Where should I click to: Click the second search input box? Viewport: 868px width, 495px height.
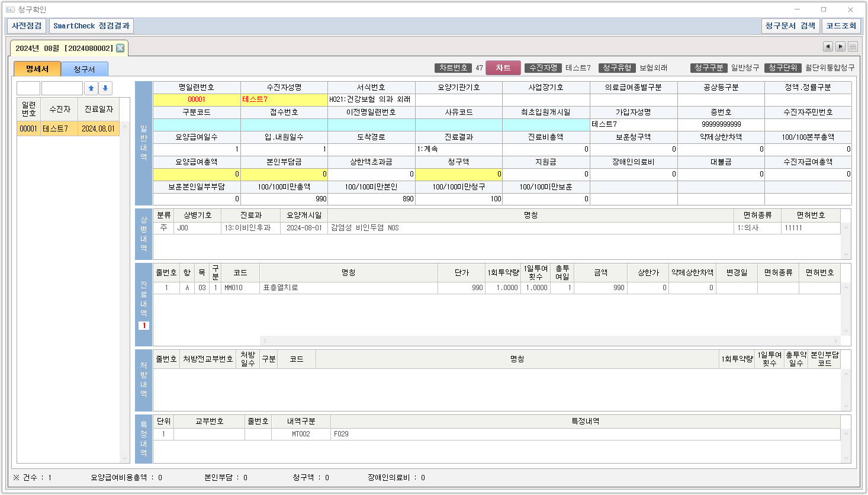pyautogui.click(x=62, y=88)
